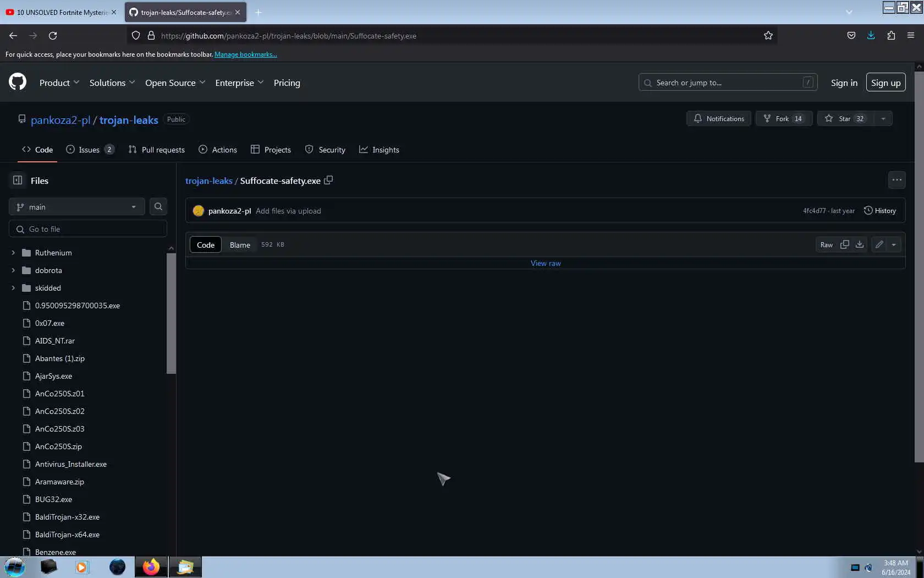The height and width of the screenshot is (578, 924).
Task: Reload the page in Firefox
Action: pos(53,35)
